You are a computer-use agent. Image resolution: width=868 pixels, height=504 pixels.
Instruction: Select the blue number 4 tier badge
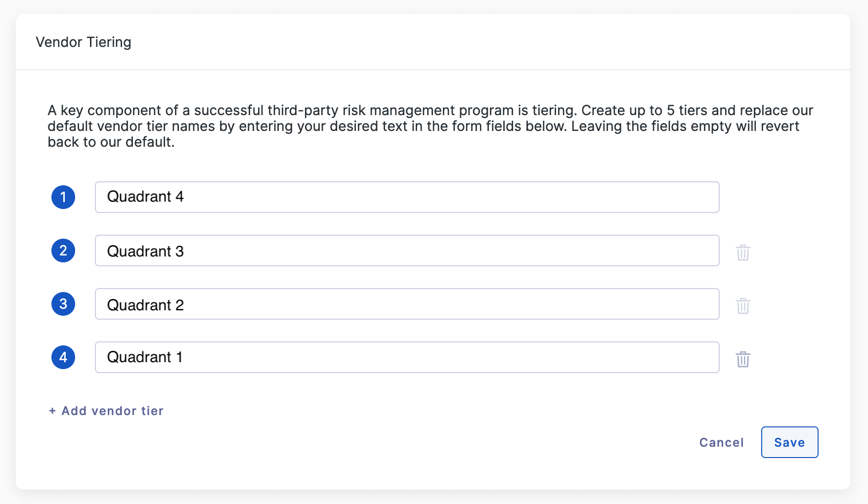click(63, 357)
